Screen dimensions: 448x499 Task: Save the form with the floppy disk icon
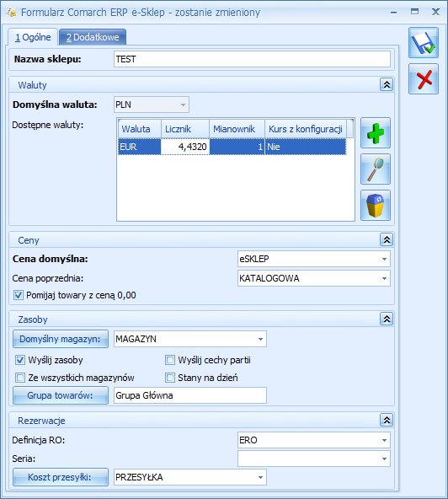pyautogui.click(x=424, y=43)
